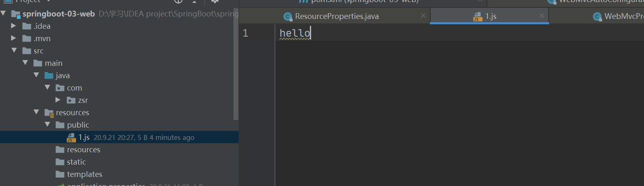Select the .idea folder label
The width and height of the screenshot is (644, 186).
coord(42,26)
